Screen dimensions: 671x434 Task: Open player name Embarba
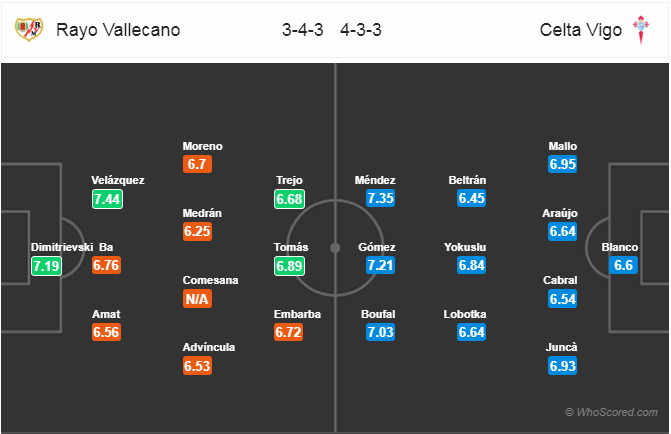point(297,314)
